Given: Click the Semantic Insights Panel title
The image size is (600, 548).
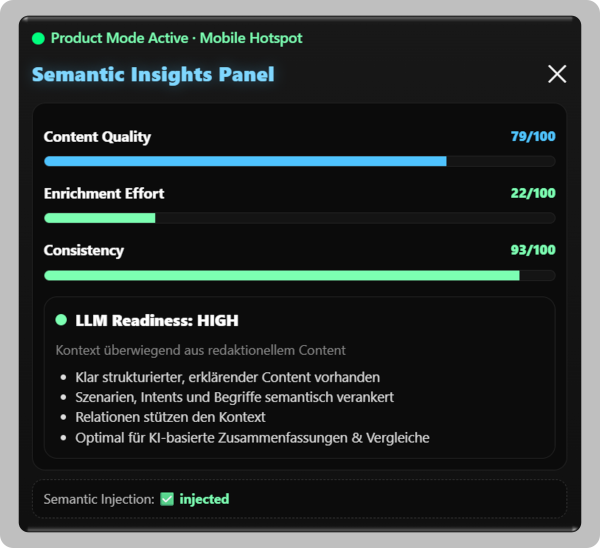Looking at the screenshot, I should [153, 75].
